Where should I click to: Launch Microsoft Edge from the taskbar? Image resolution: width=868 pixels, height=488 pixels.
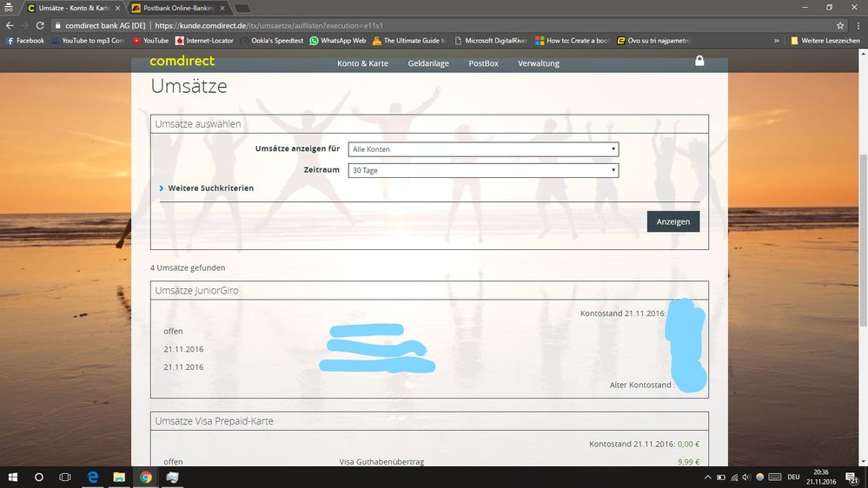[x=92, y=477]
